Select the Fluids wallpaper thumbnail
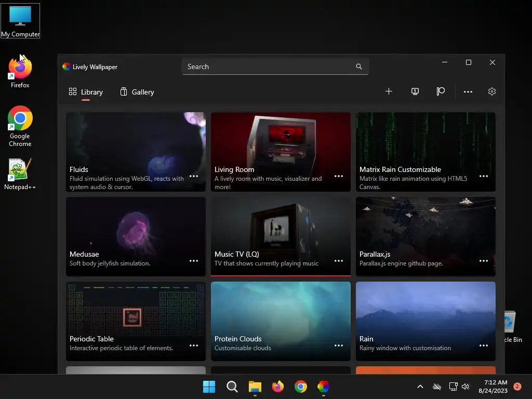532x399 pixels. [136, 152]
